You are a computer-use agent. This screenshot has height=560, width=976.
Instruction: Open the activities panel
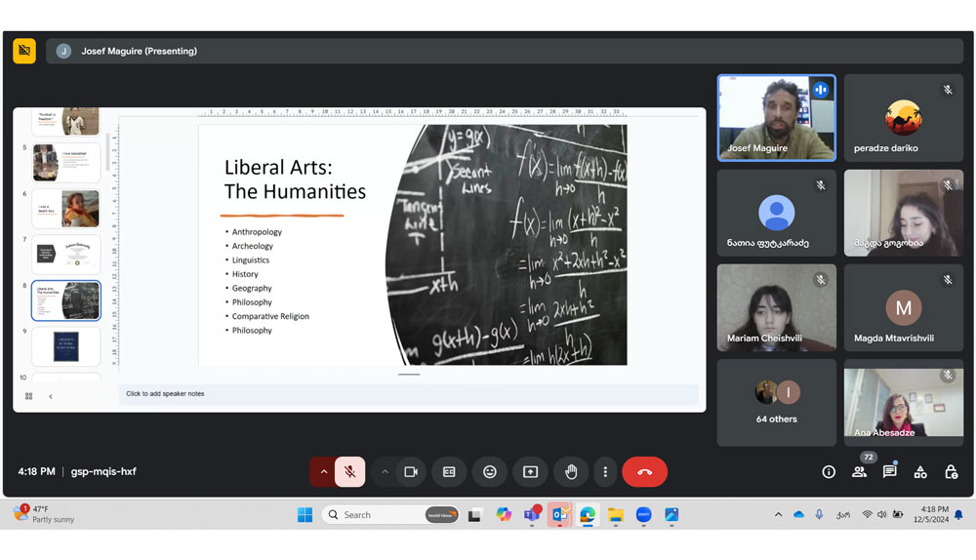coord(920,472)
